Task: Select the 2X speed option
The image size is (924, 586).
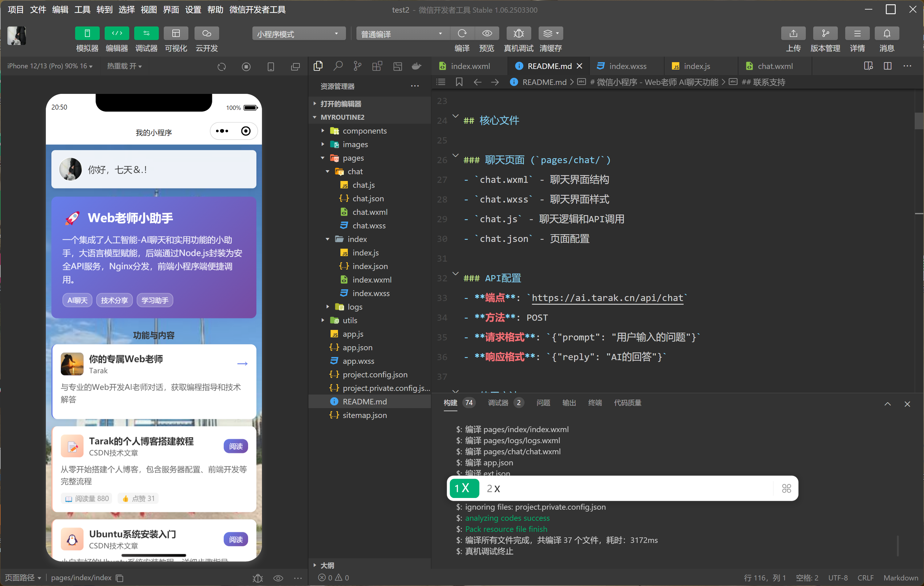Action: coord(493,488)
